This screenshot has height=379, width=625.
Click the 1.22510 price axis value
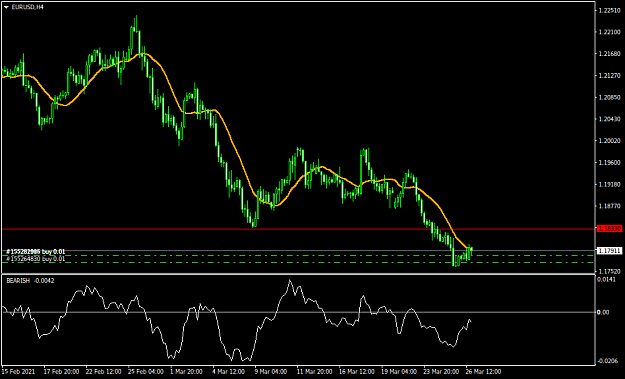[x=609, y=10]
